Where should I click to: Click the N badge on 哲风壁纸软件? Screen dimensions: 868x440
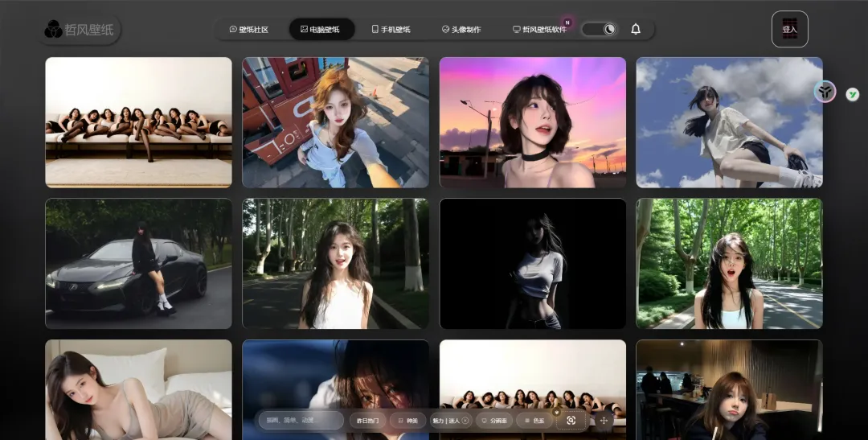567,23
